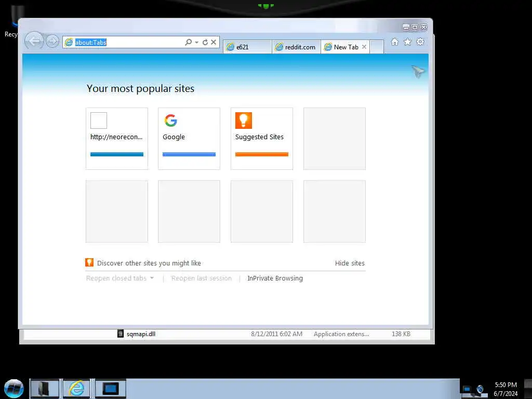Expand the address bar autocomplete dropdown arrow
This screenshot has width=532, height=399.
(197, 42)
